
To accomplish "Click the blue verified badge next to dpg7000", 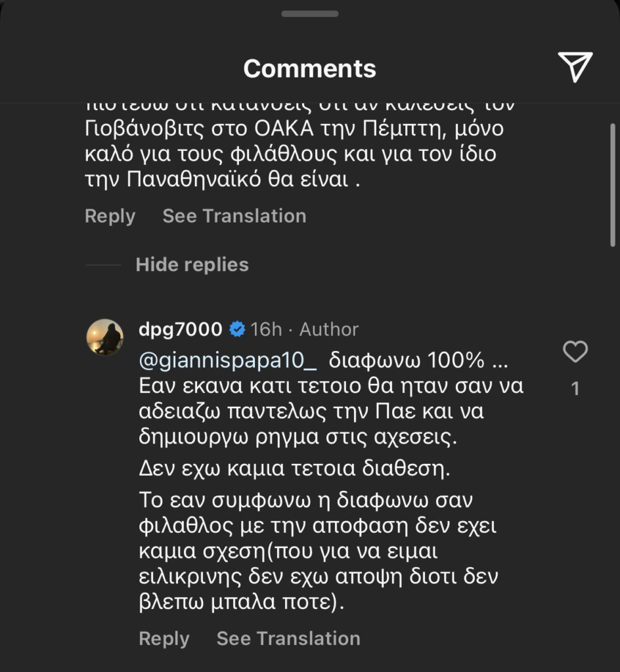I will [236, 329].
